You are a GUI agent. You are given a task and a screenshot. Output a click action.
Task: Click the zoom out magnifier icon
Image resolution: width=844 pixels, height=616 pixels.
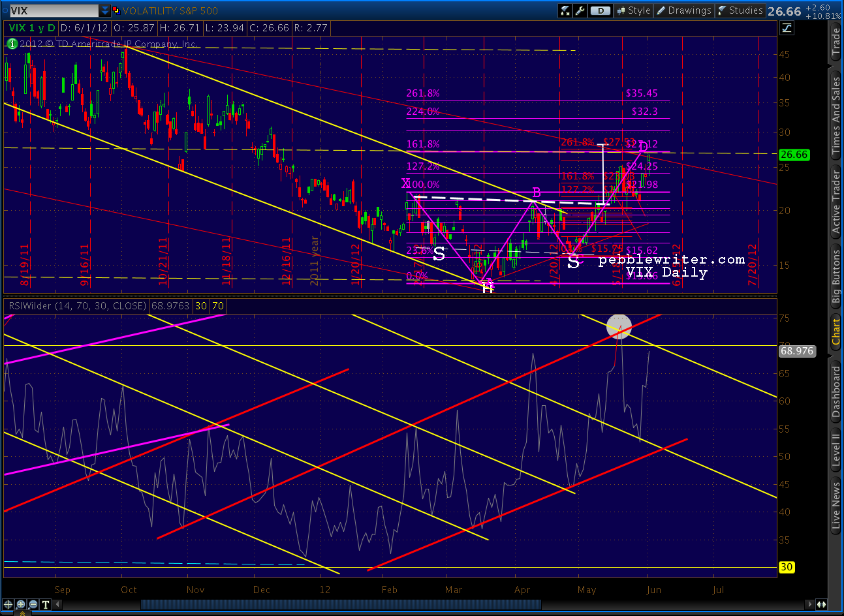33,605
